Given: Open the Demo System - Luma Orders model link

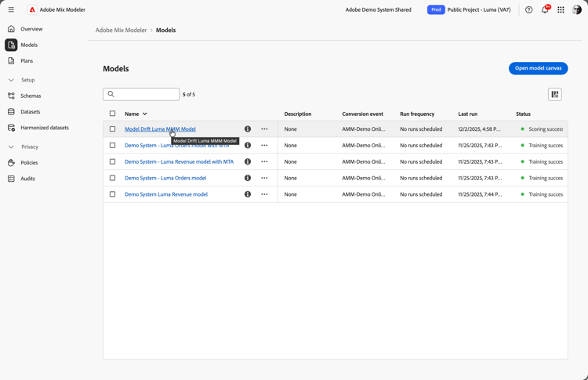Looking at the screenshot, I should 165,178.
